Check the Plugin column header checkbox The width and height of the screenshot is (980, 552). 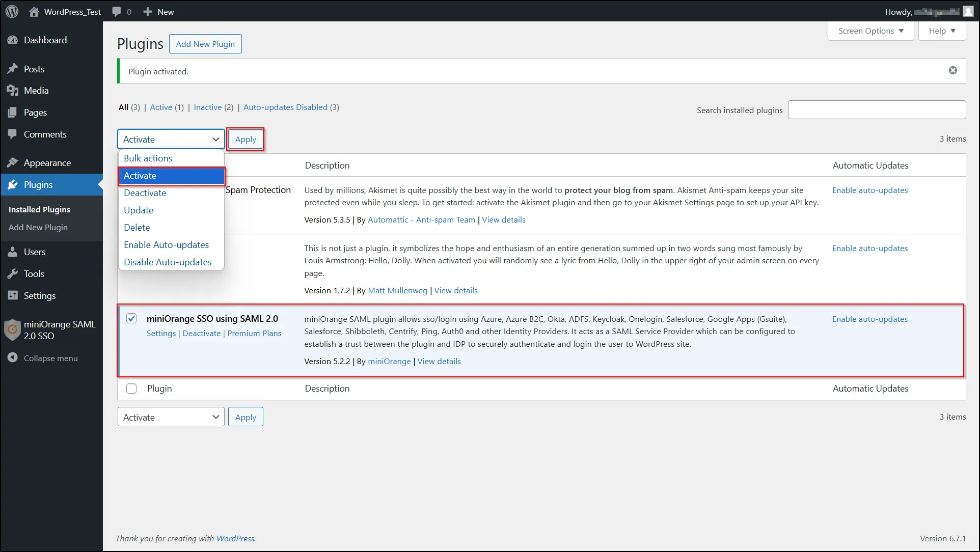click(x=131, y=389)
